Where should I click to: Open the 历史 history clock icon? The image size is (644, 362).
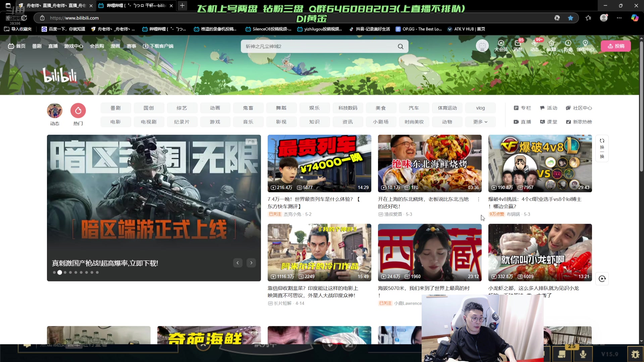pos(568,46)
